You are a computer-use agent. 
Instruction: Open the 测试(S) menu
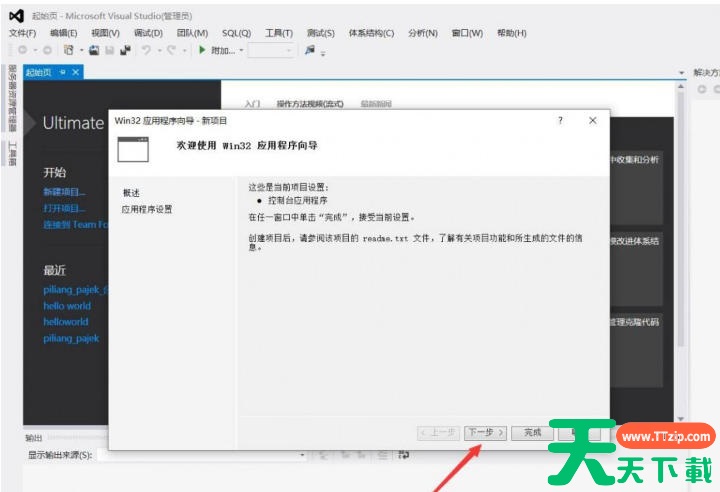(x=321, y=33)
